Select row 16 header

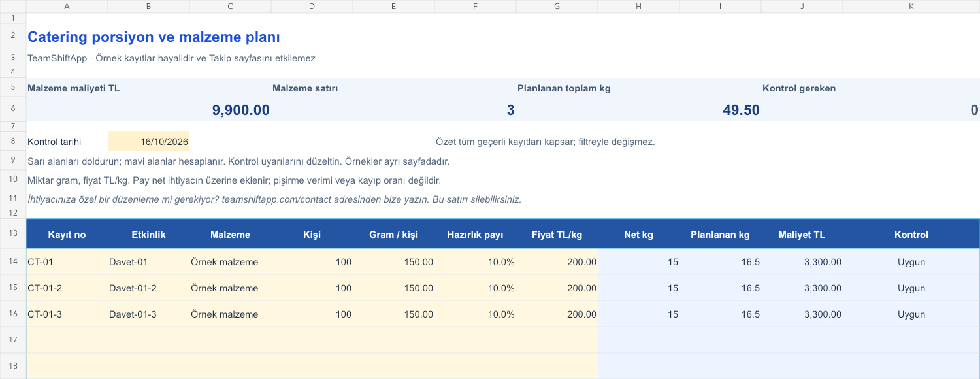(13, 314)
